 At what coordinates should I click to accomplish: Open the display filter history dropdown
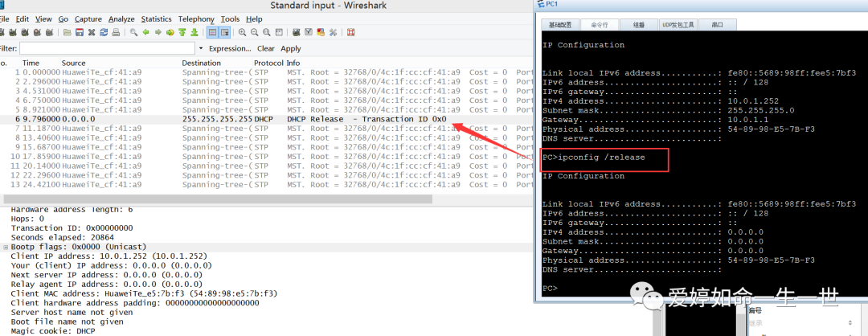(200, 49)
